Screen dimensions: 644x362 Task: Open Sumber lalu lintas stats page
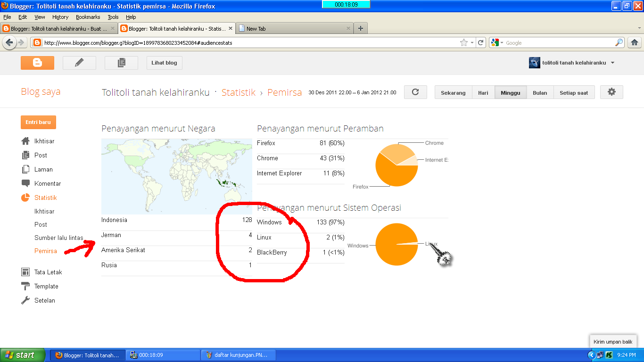[x=59, y=238]
